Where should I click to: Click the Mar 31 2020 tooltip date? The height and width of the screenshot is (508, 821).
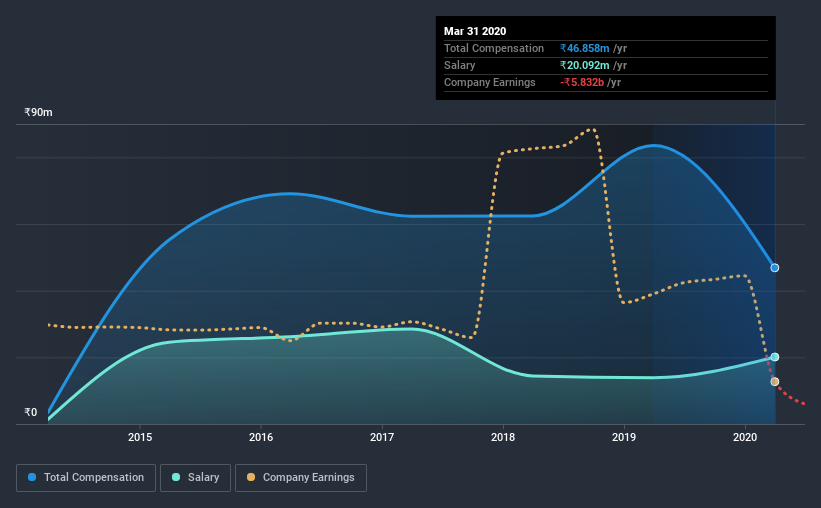click(475, 31)
